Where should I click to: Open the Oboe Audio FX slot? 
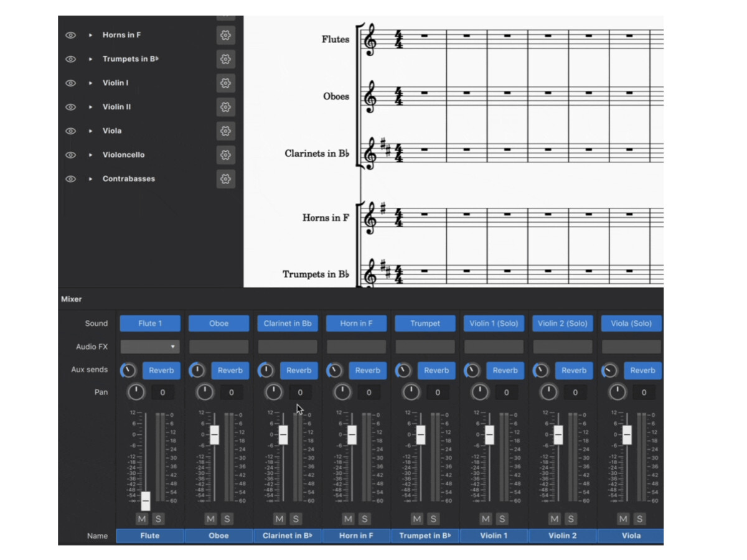point(218,347)
